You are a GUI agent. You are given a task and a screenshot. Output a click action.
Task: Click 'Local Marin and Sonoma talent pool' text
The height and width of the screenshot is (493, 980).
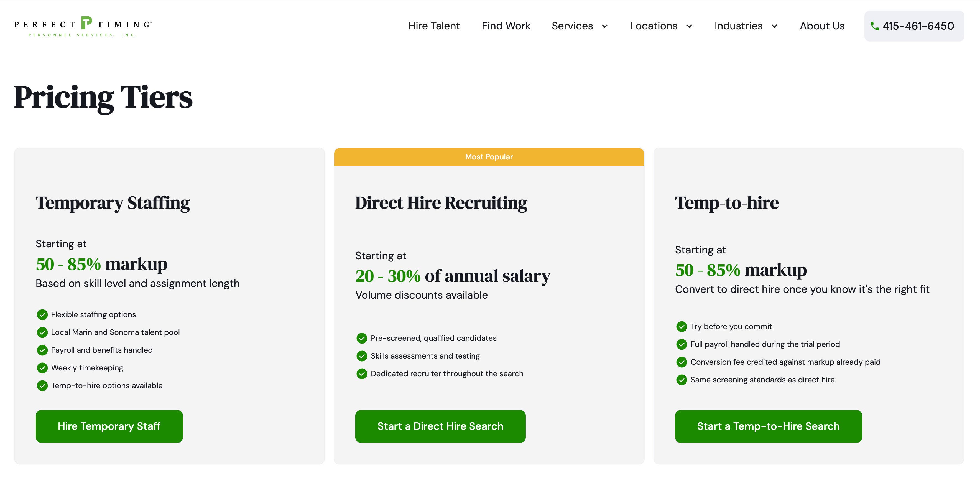click(x=115, y=332)
